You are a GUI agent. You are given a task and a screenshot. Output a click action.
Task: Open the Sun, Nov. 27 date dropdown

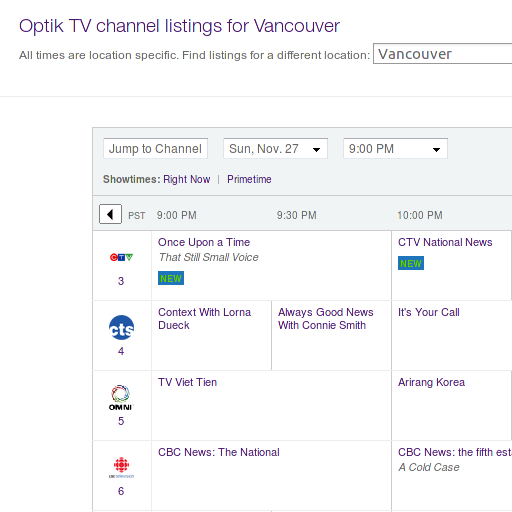click(x=275, y=149)
